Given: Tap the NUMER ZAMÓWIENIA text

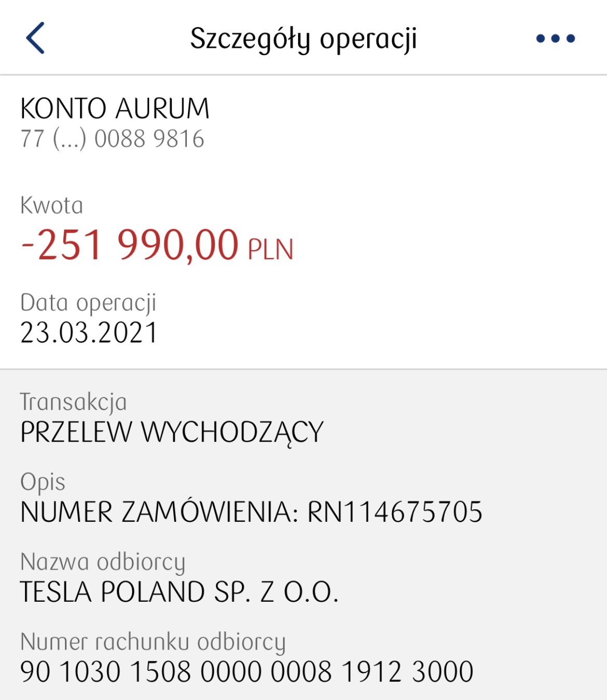Looking at the screenshot, I should coord(159,512).
